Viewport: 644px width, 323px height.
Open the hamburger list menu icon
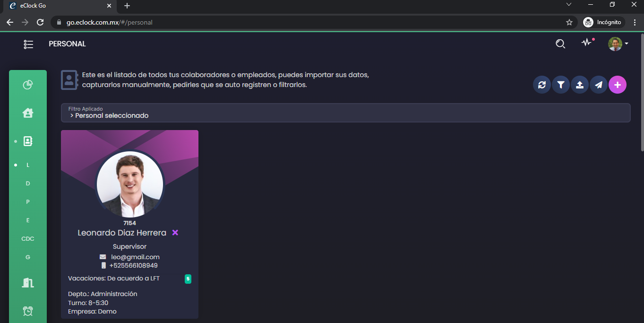pyautogui.click(x=28, y=44)
